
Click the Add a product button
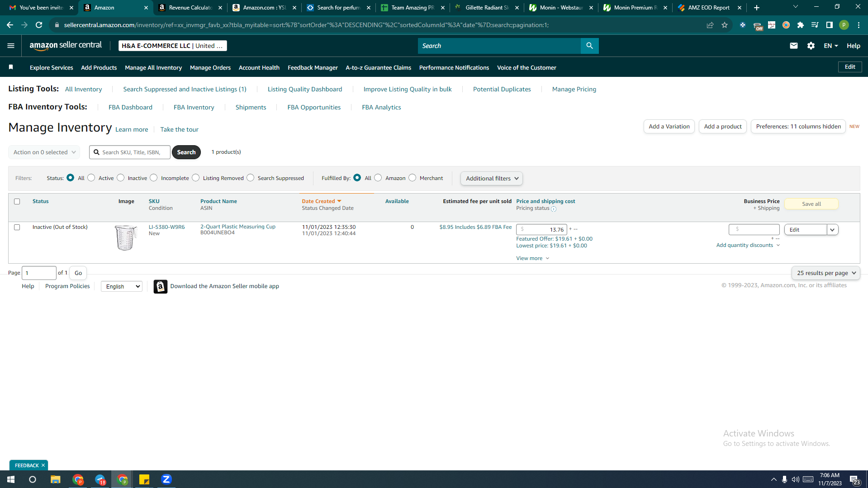point(723,127)
